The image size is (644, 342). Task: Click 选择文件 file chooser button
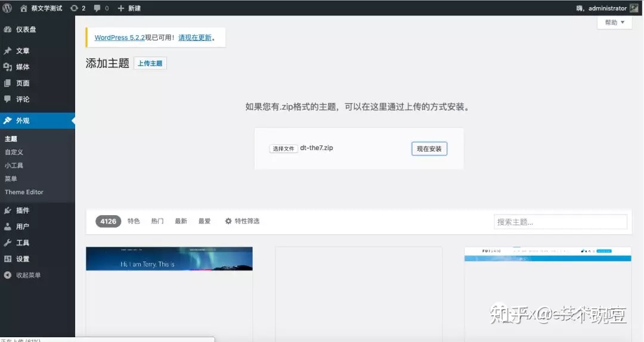pos(283,148)
